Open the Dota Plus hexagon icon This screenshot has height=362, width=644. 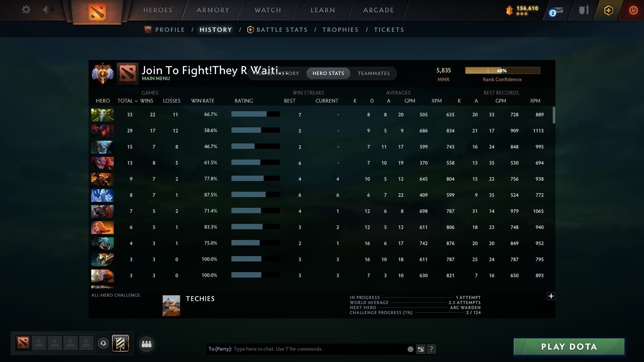click(608, 10)
